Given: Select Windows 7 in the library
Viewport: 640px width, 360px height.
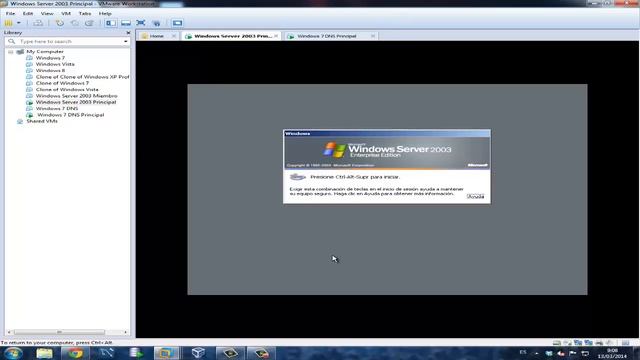Looking at the screenshot, I should tap(50, 58).
